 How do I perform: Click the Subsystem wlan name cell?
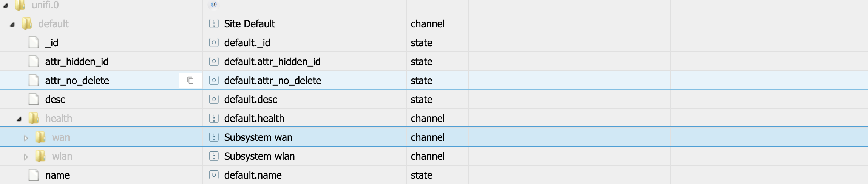coord(259,156)
